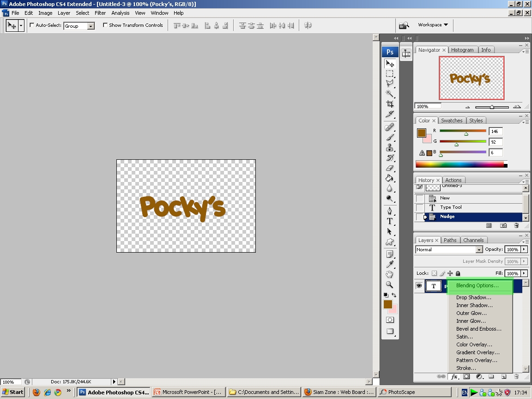Toggle Quick Mask mode icon
The width and height of the screenshot is (532, 399).
point(390,320)
